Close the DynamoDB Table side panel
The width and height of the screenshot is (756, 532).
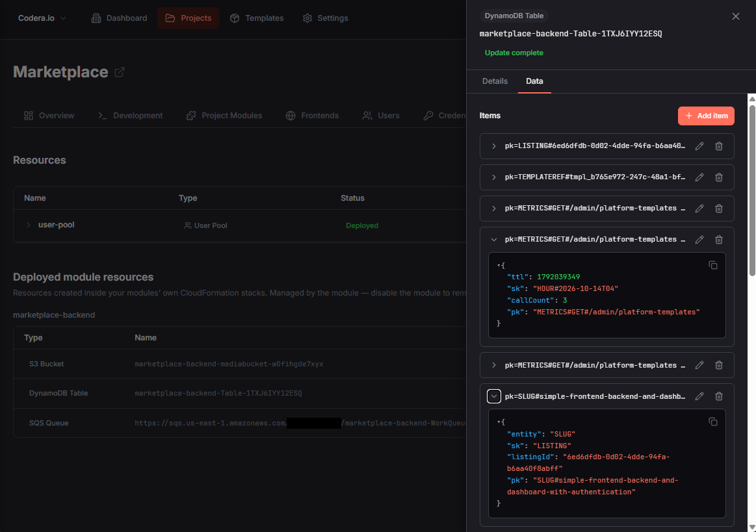point(735,16)
